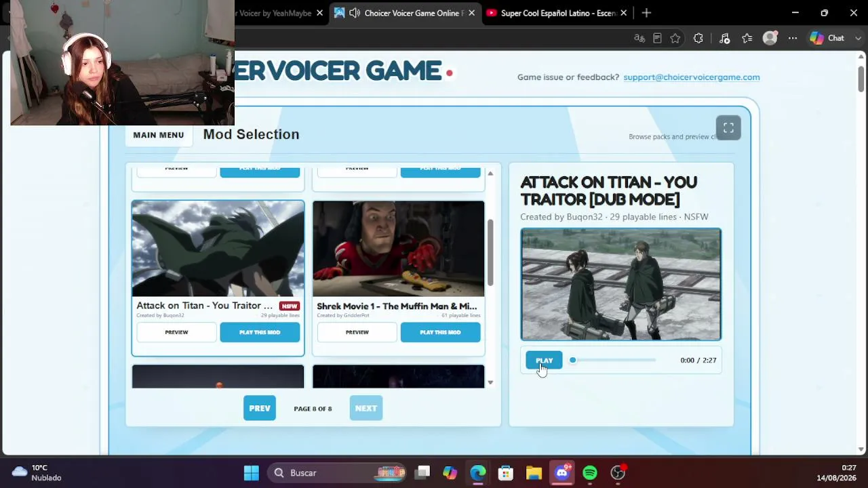The width and height of the screenshot is (868, 488).
Task: Preview the Attack on Titan mod
Action: tap(176, 332)
